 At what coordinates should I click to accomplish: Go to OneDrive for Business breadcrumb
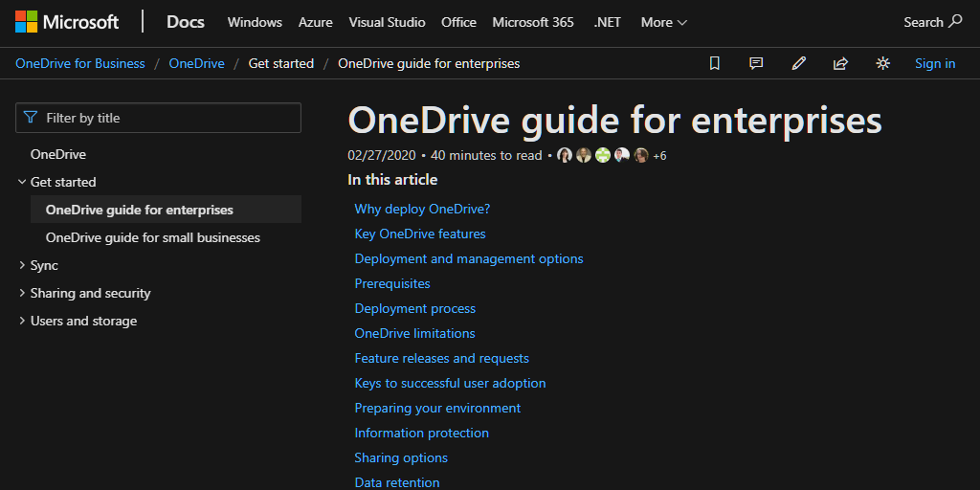point(80,63)
